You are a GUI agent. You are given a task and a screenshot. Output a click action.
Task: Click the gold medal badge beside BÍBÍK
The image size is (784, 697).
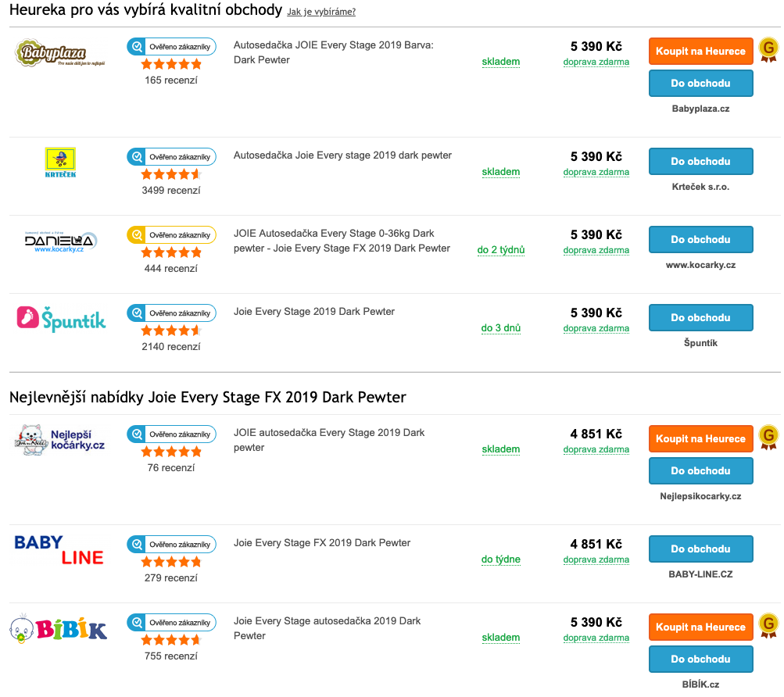click(768, 625)
